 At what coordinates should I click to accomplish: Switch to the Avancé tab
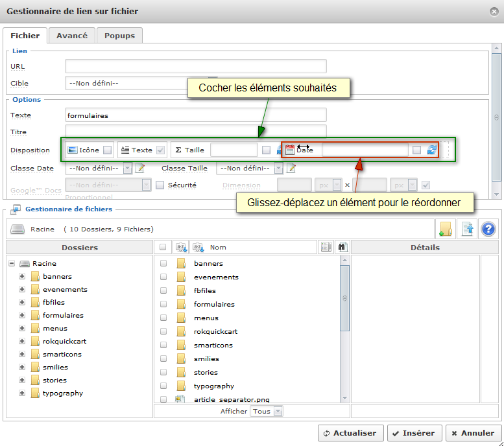click(72, 36)
